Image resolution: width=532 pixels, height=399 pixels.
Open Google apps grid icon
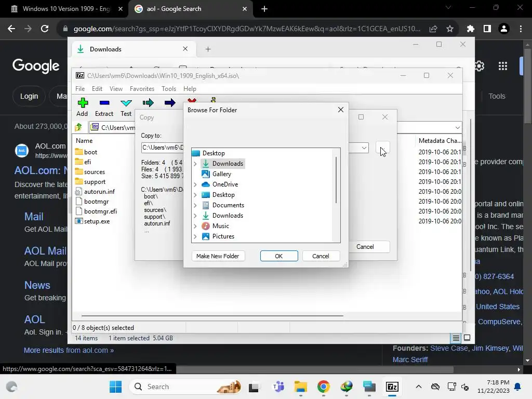click(503, 66)
